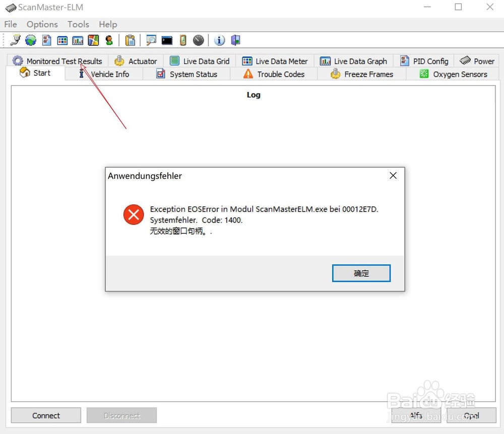Minimize the ScanMaster-ELM window
The width and height of the screenshot is (504, 434).
tap(427, 7)
